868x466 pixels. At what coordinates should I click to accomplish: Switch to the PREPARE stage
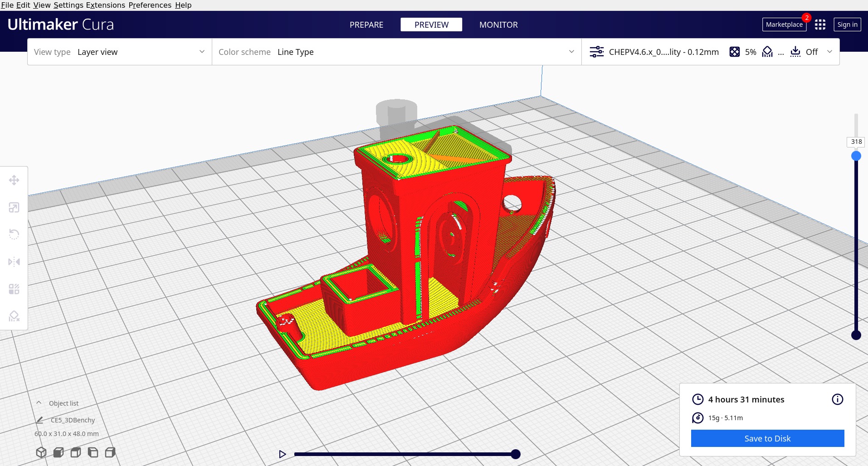[x=366, y=25]
